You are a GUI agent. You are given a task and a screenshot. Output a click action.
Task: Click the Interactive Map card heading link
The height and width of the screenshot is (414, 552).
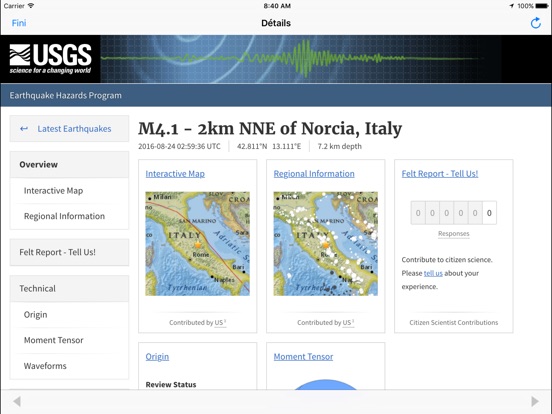pyautogui.click(x=175, y=174)
